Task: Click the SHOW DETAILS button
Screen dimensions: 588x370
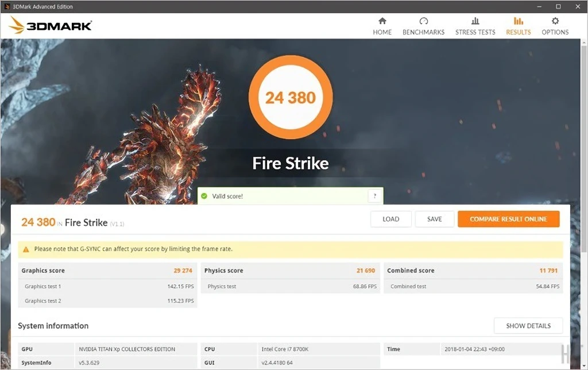Action: (528, 326)
